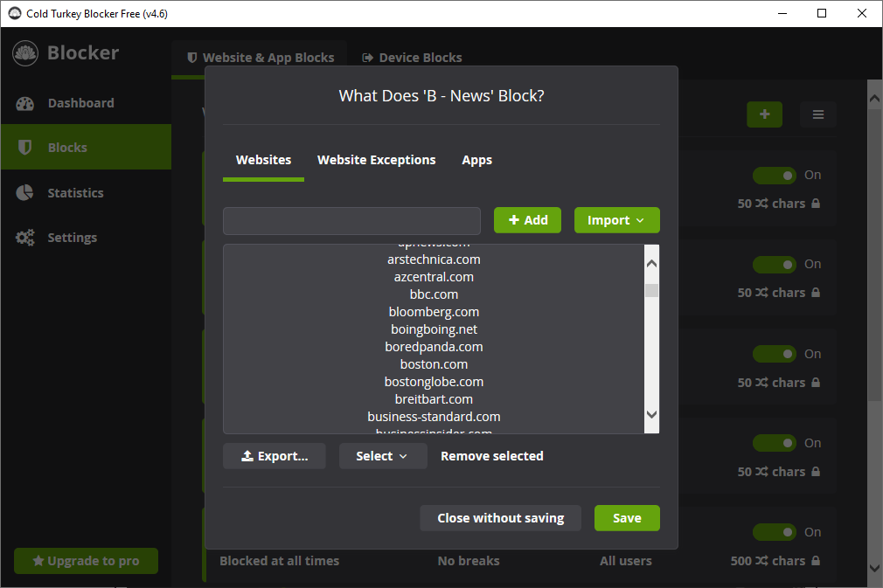Image resolution: width=883 pixels, height=588 pixels.
Task: Click 'Blocked at all times' text
Action: (x=279, y=561)
